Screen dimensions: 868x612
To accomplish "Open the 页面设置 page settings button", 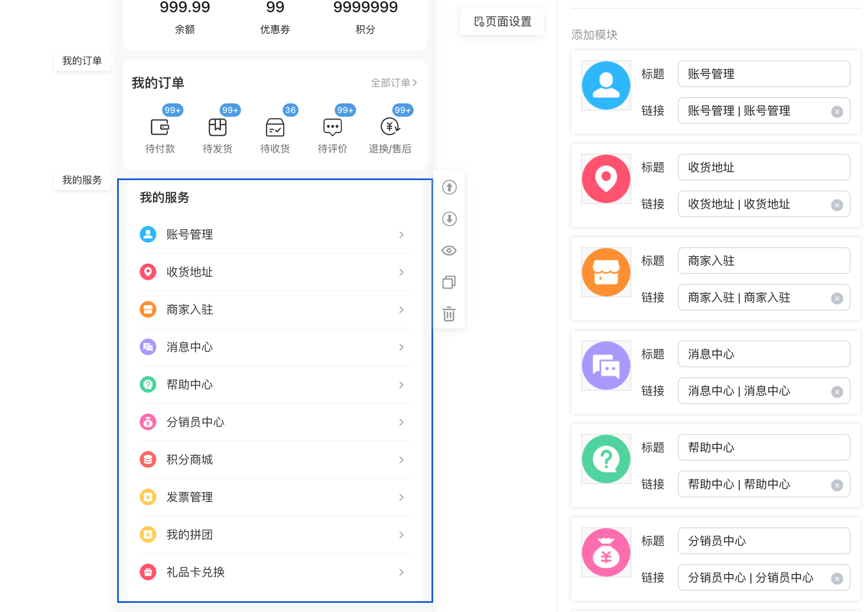I will click(x=502, y=22).
